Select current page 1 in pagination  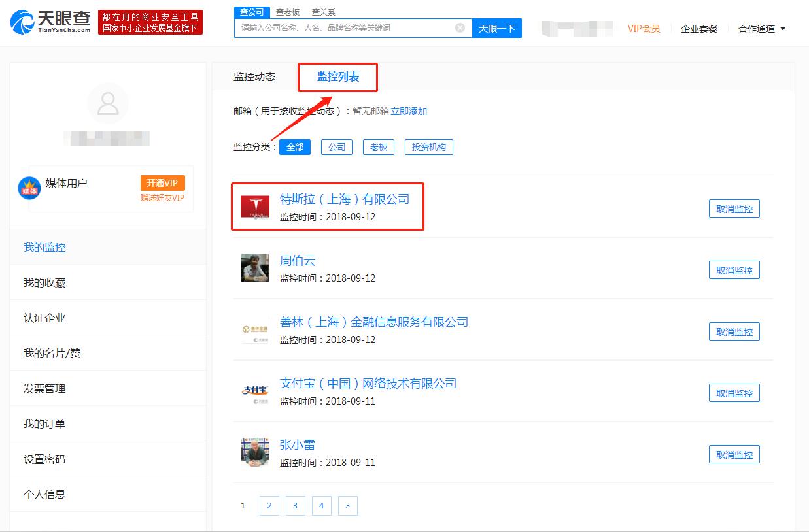pyautogui.click(x=243, y=506)
